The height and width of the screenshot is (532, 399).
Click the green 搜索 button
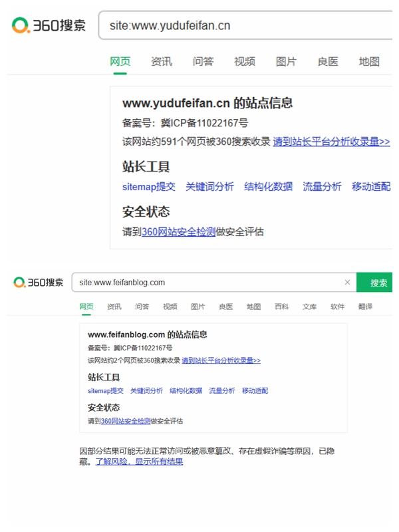[374, 282]
